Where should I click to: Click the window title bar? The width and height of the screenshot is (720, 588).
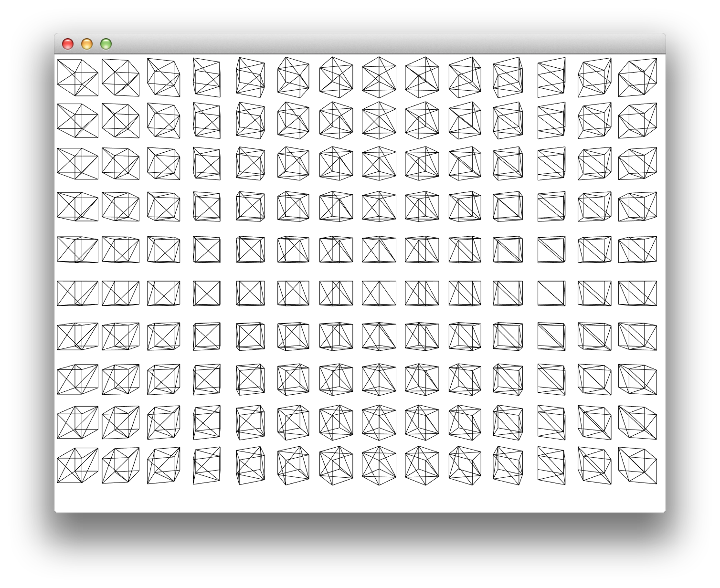pos(360,44)
